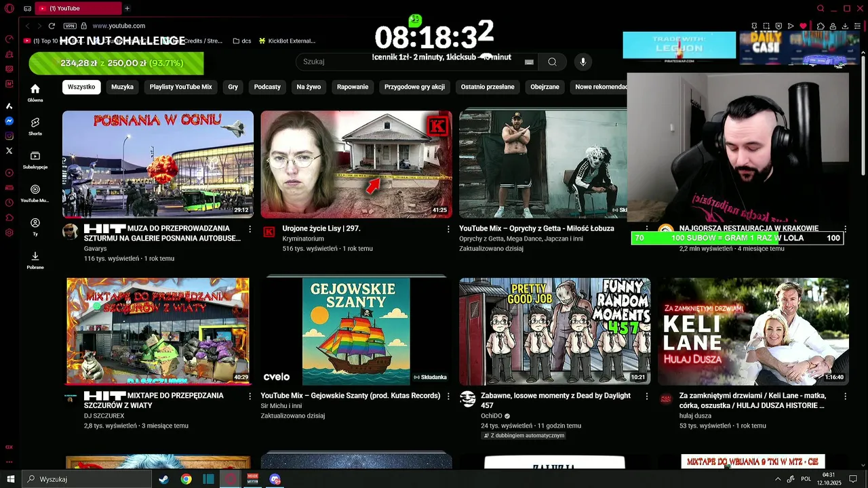The height and width of the screenshot is (488, 868).
Task: Open the YouTube Home (Główna) sidebar item
Action: coord(35,93)
